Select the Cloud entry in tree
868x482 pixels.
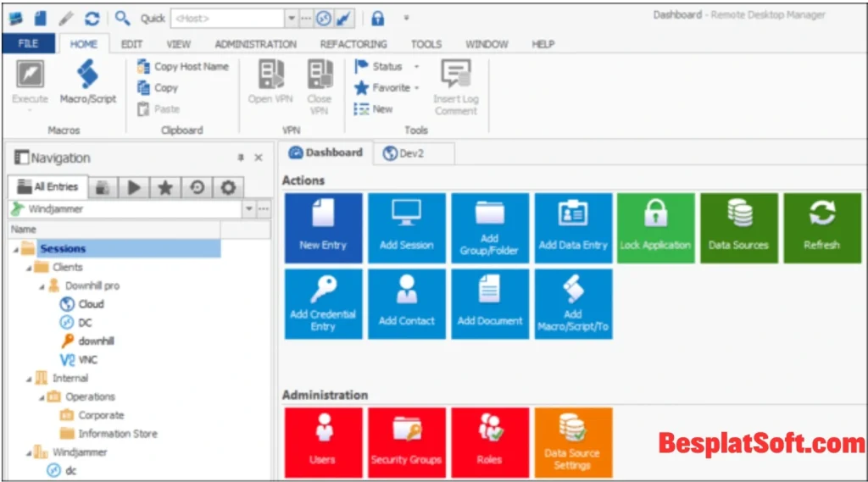[x=82, y=304]
